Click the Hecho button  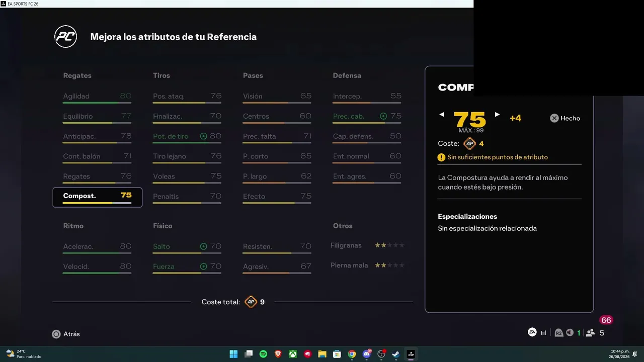pos(565,118)
